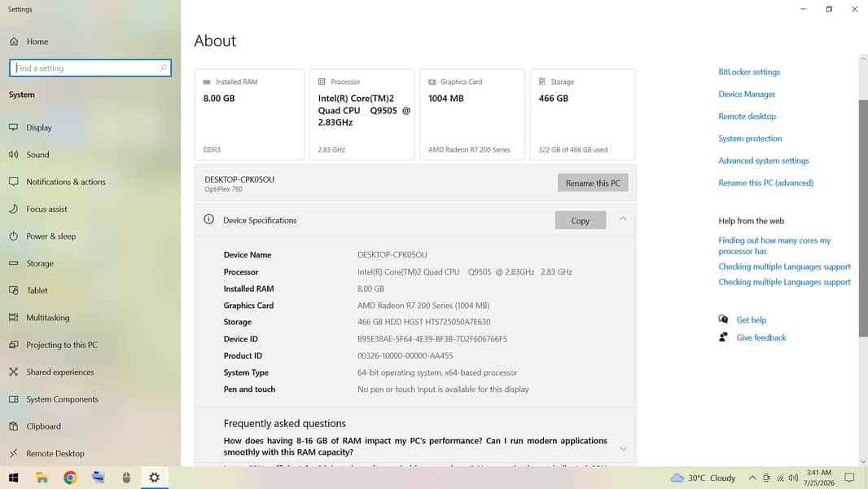
Task: Open Focus assist moon icon
Action: (x=13, y=209)
